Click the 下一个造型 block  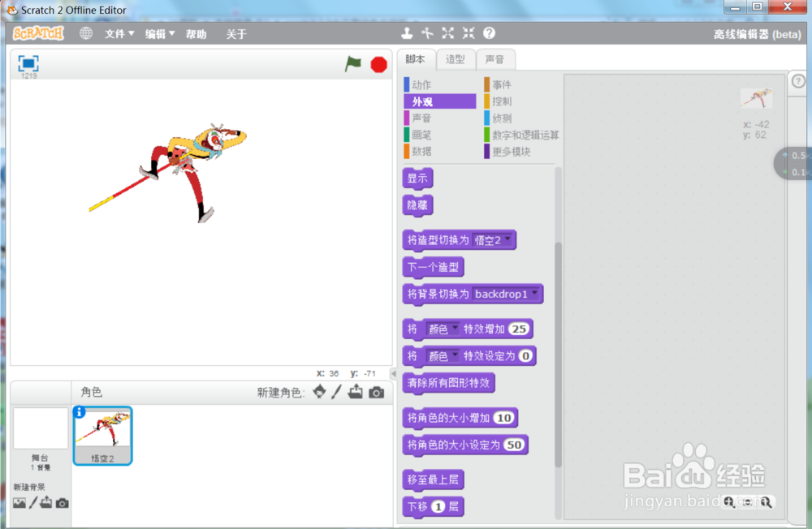pos(433,268)
